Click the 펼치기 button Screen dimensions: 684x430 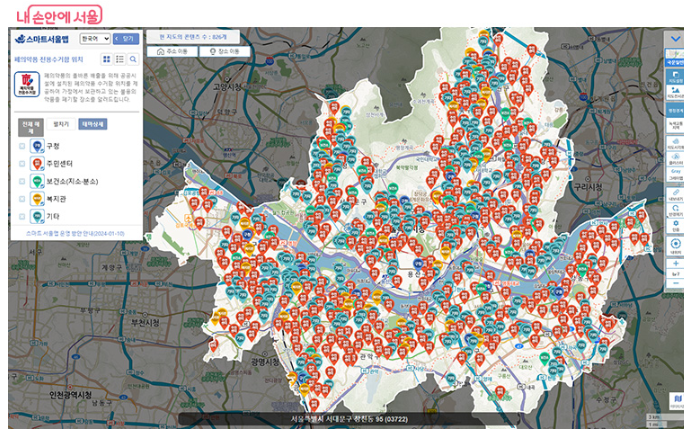pyautogui.click(x=61, y=124)
